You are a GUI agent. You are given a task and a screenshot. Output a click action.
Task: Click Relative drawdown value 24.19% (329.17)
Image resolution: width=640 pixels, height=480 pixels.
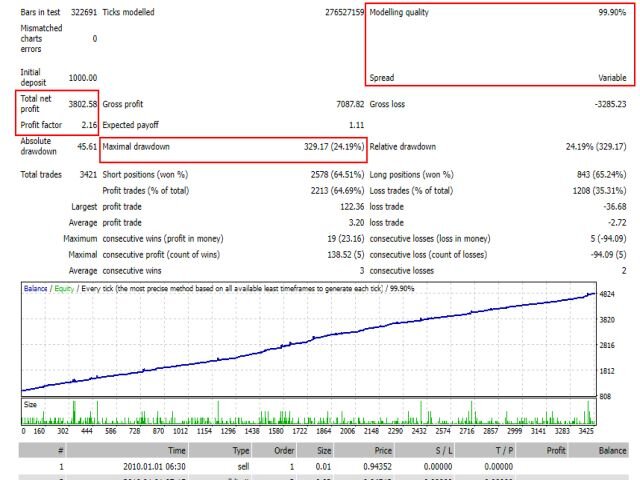[x=596, y=147]
